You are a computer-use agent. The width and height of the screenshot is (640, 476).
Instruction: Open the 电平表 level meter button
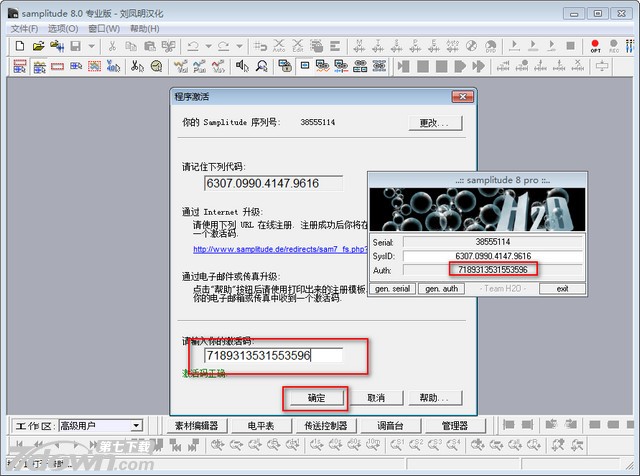[261, 426]
